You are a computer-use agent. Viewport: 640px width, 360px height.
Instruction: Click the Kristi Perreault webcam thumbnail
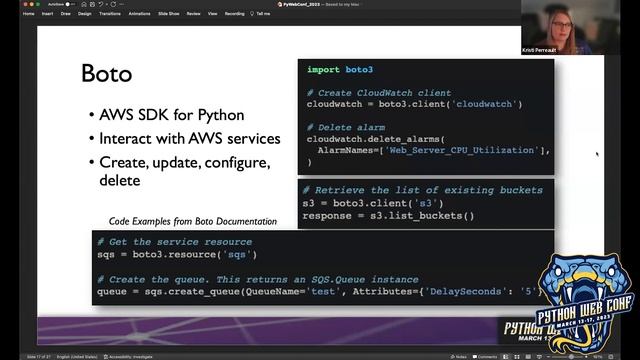571,27
